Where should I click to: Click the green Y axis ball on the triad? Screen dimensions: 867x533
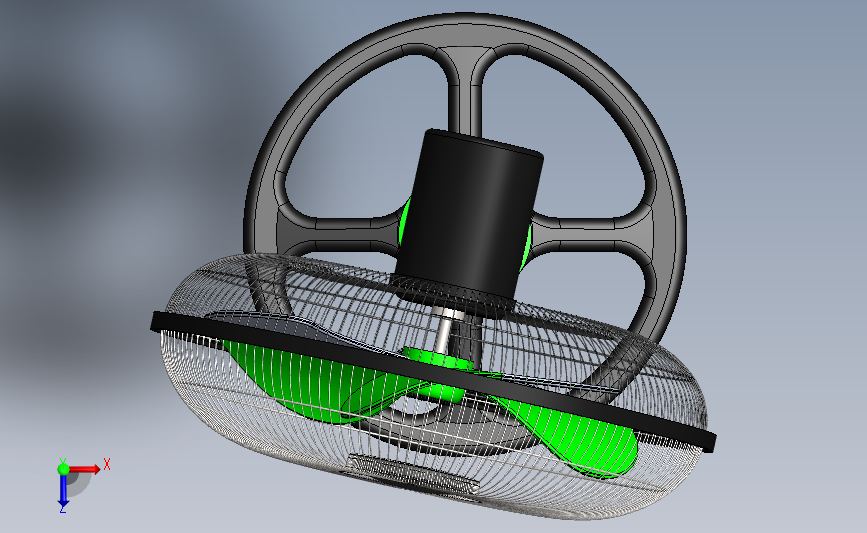click(x=63, y=469)
